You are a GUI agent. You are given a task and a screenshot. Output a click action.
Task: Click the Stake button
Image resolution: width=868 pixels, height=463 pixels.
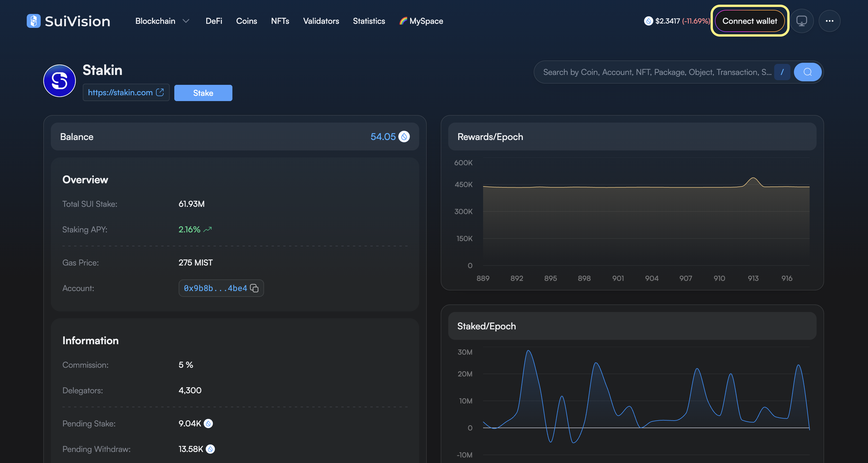click(203, 93)
